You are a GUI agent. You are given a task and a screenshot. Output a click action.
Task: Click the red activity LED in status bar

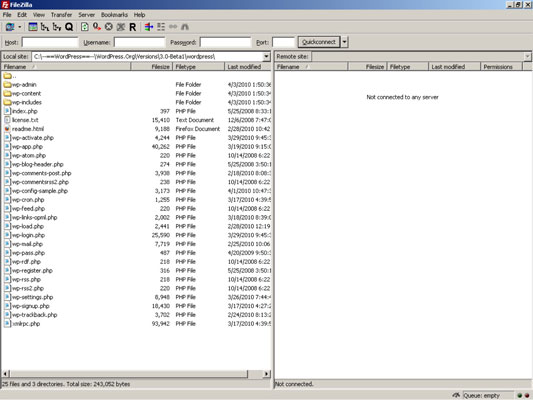click(x=527, y=396)
